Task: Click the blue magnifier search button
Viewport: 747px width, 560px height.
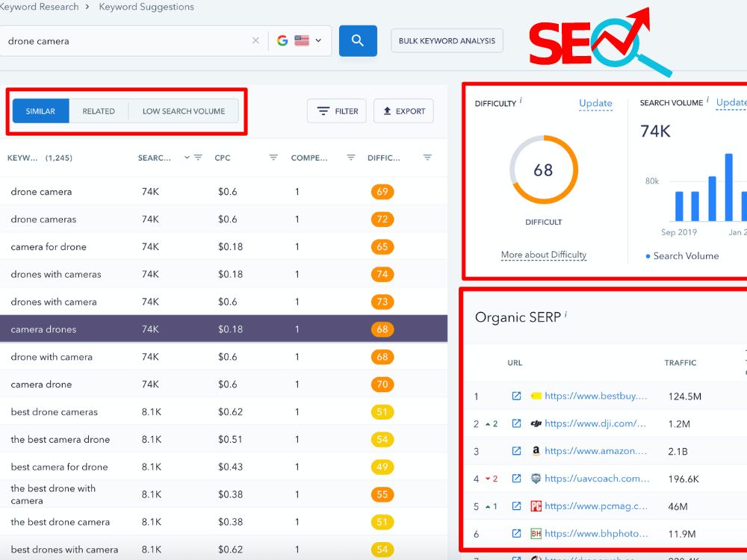Action: click(358, 40)
